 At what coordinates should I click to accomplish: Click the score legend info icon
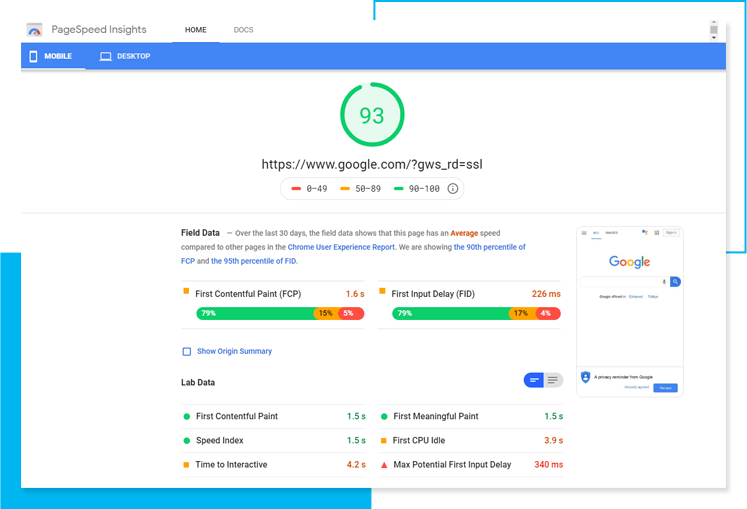pos(453,189)
